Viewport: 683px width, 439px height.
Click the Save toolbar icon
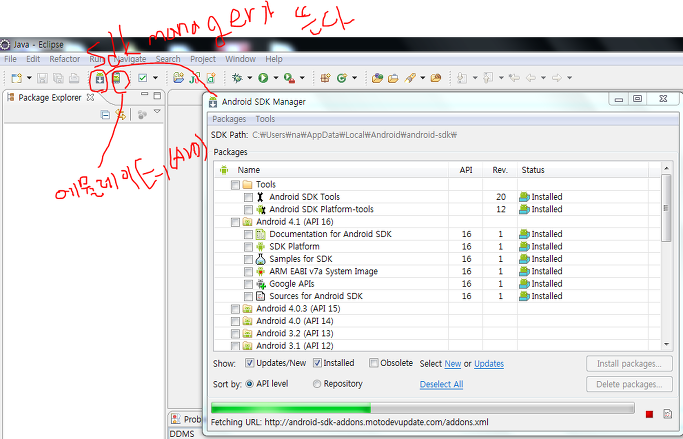point(42,78)
